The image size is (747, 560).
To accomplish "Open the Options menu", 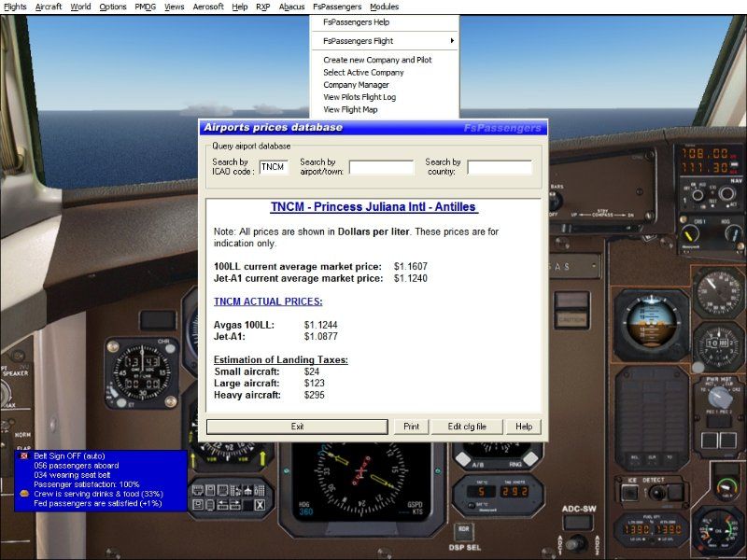I will click(x=113, y=7).
